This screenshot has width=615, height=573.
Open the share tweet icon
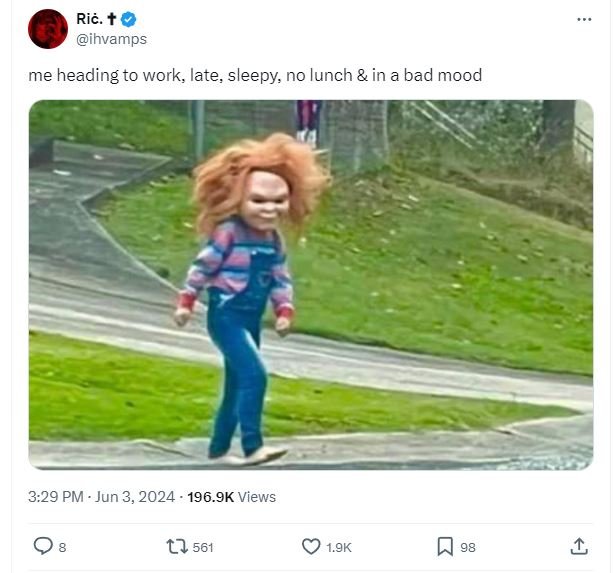pyautogui.click(x=579, y=546)
